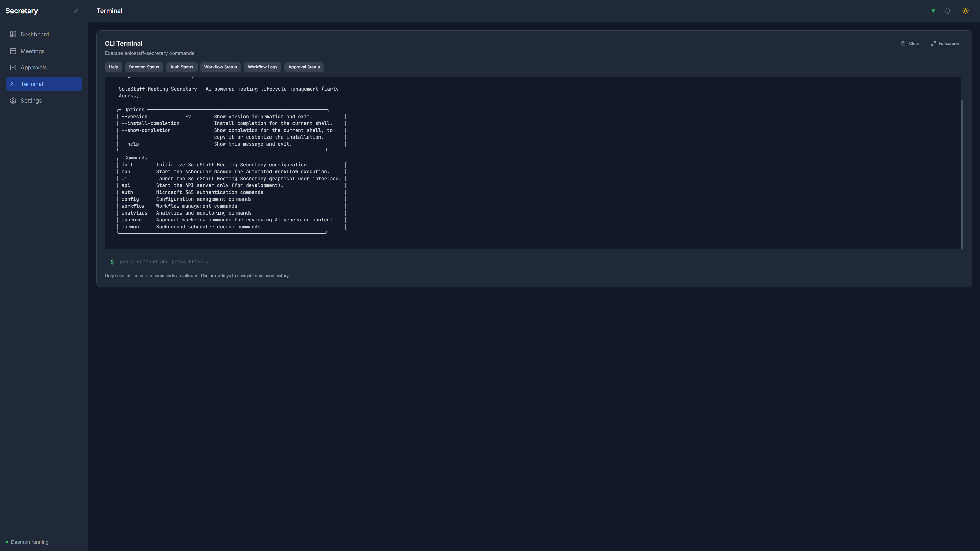The width and height of the screenshot is (980, 551).
Task: Click the Fullscreen expand icon
Action: [x=933, y=43]
